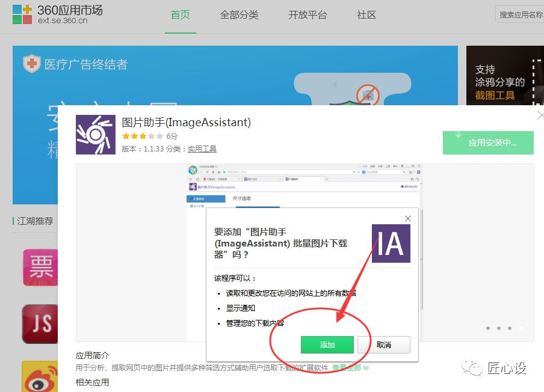
Task: Click the 江湖推荐 section heading
Action: (35, 221)
